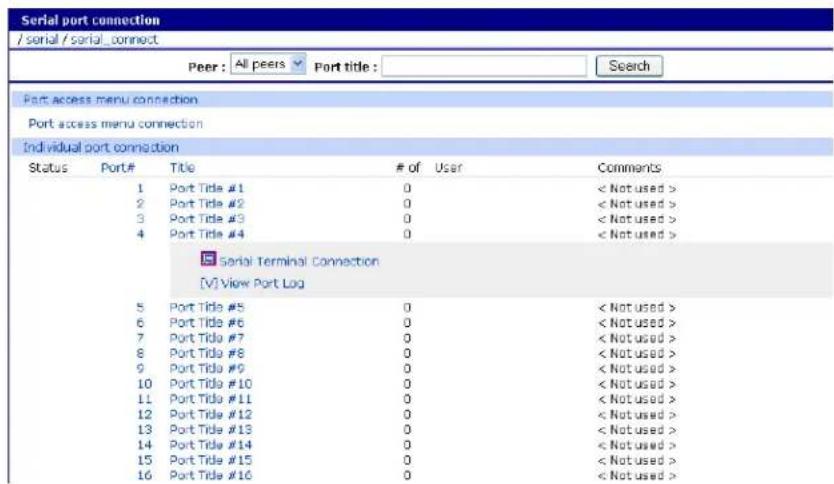Click the Serial Terminal Connection icon
This screenshot has width=834, height=484.
tap(208, 259)
